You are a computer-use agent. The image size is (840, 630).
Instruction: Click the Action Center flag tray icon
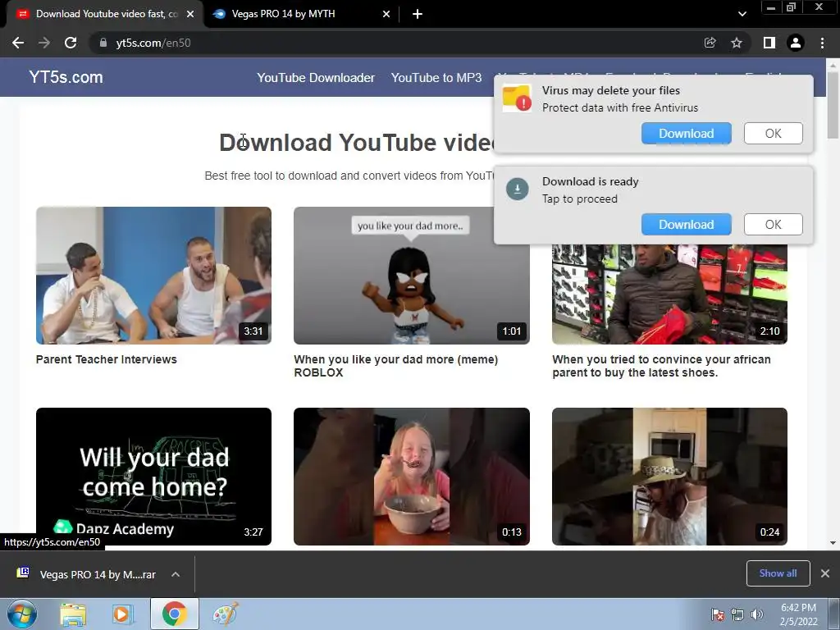(717, 614)
